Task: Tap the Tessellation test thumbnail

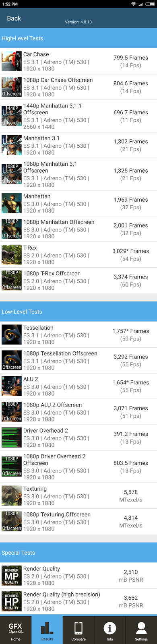Action: [12, 335]
